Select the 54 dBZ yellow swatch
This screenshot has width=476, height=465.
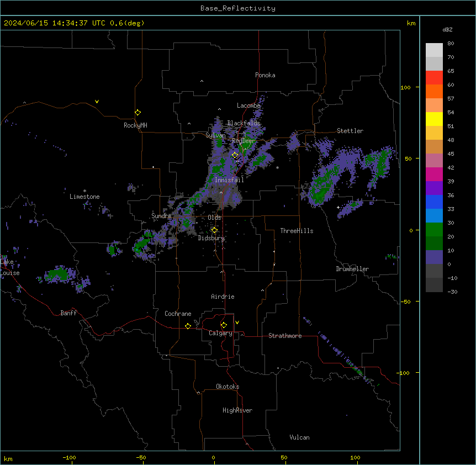(434, 119)
